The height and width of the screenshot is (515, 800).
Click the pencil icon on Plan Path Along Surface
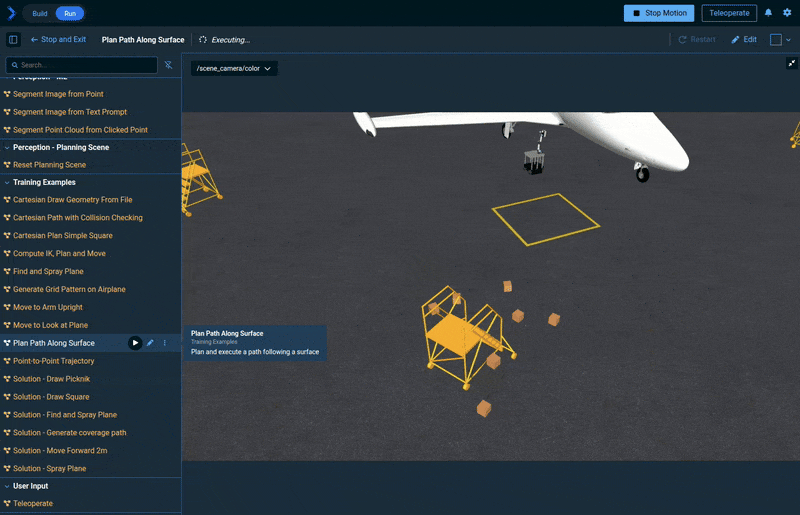click(150, 343)
